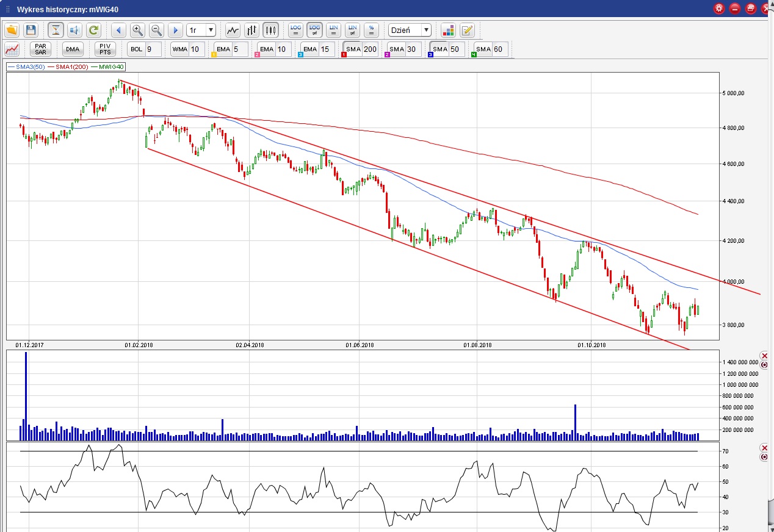Open the Dzień interval dropdown
Viewport: 774px width, 532px height.
[410, 30]
